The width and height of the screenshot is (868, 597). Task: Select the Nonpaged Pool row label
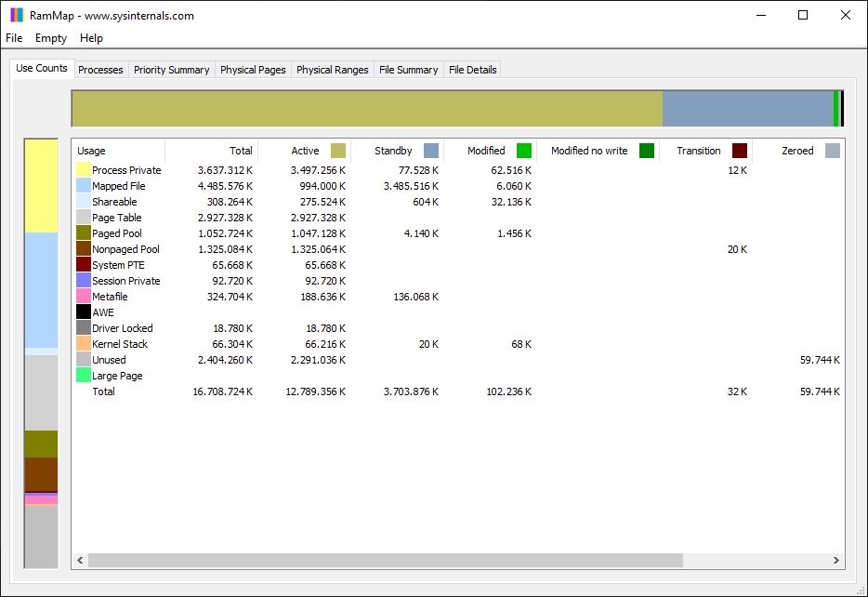[x=125, y=249]
